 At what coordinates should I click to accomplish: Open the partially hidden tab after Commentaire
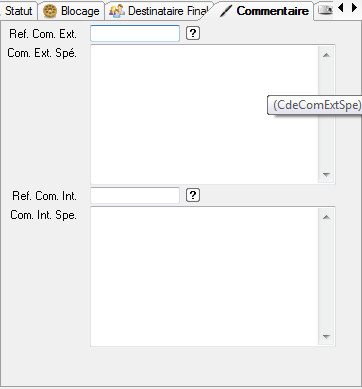click(x=325, y=10)
